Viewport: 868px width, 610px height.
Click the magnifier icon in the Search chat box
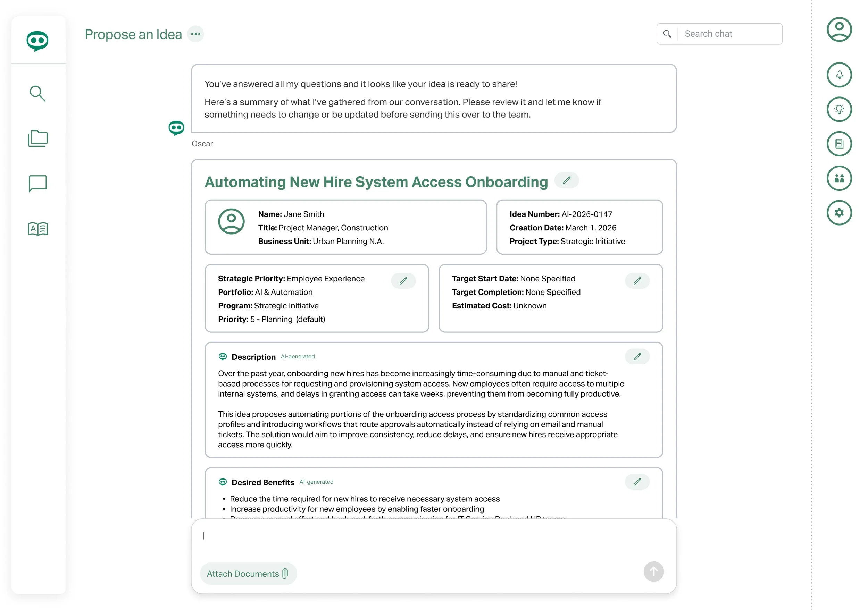coord(667,34)
